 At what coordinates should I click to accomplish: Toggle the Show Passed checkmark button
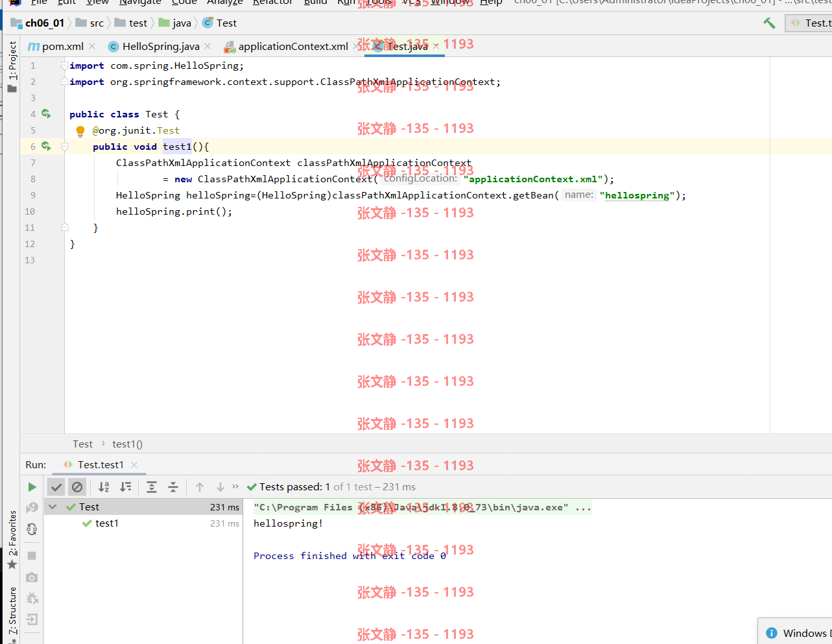click(x=56, y=487)
